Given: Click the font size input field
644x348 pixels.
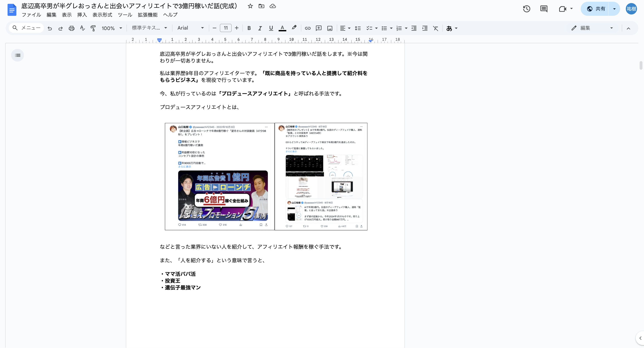Looking at the screenshot, I should click(x=225, y=28).
